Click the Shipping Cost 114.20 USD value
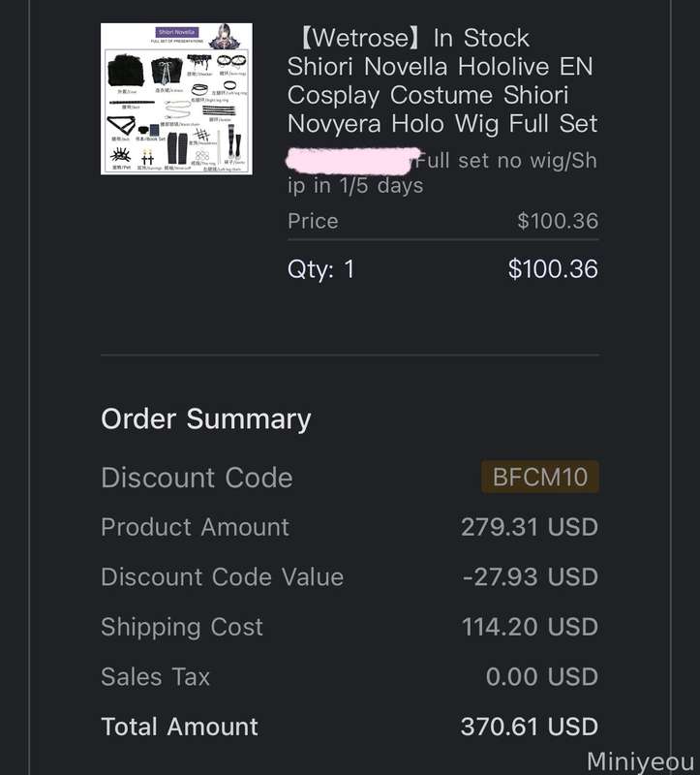 (530, 627)
